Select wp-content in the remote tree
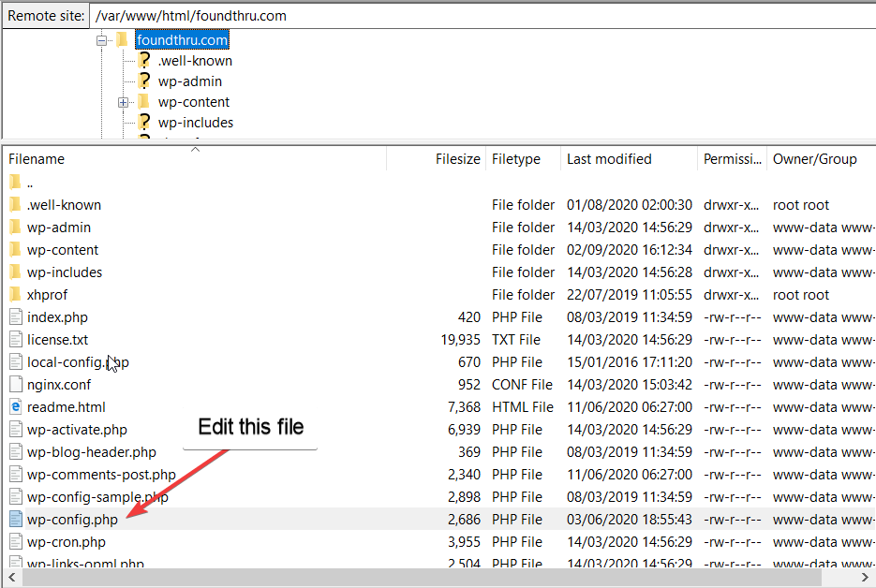The image size is (876, 588). [x=193, y=102]
